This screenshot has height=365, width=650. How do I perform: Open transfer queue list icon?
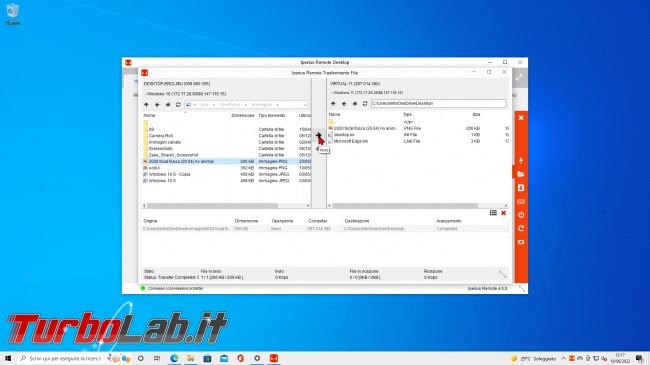(x=493, y=213)
